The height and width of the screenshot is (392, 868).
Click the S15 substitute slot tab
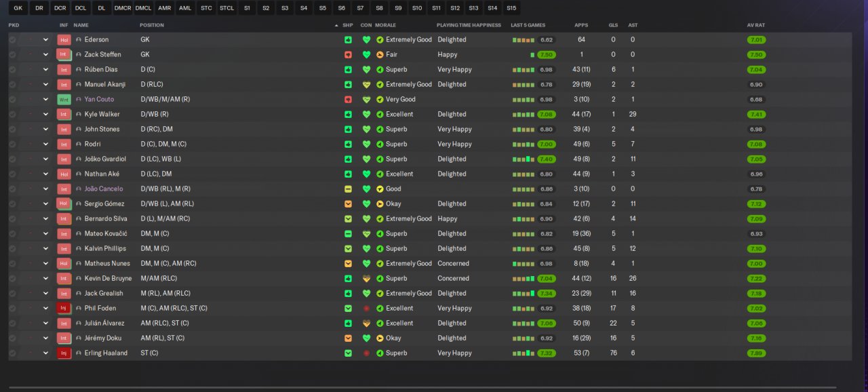tap(511, 8)
